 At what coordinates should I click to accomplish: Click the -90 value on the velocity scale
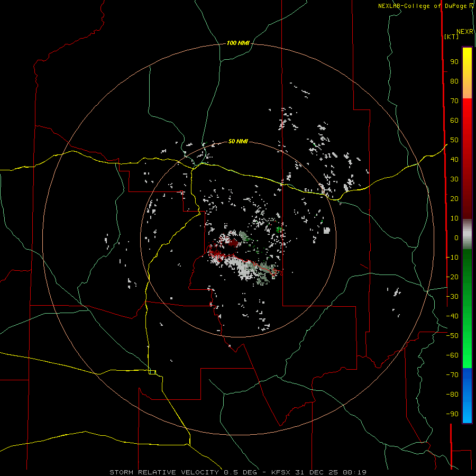[x=452, y=414]
